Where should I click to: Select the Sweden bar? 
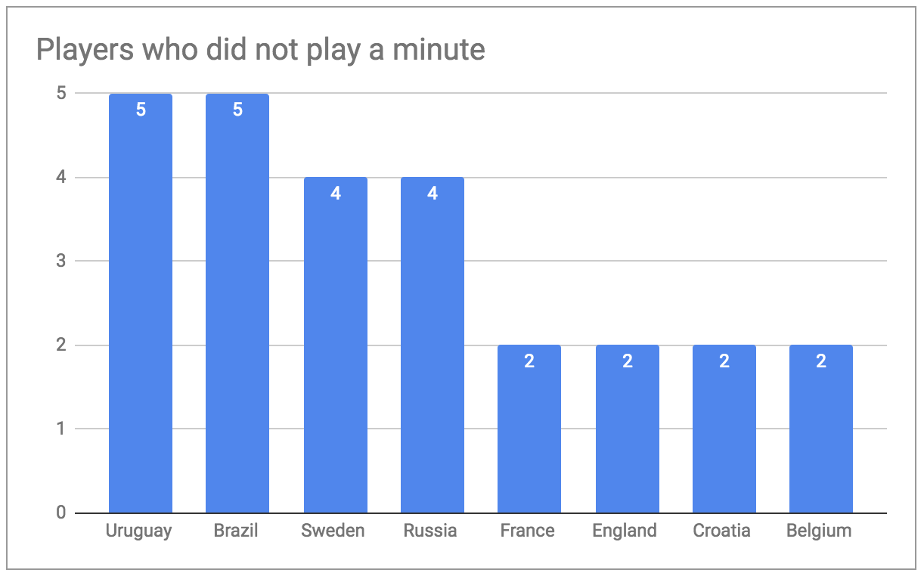point(335,345)
